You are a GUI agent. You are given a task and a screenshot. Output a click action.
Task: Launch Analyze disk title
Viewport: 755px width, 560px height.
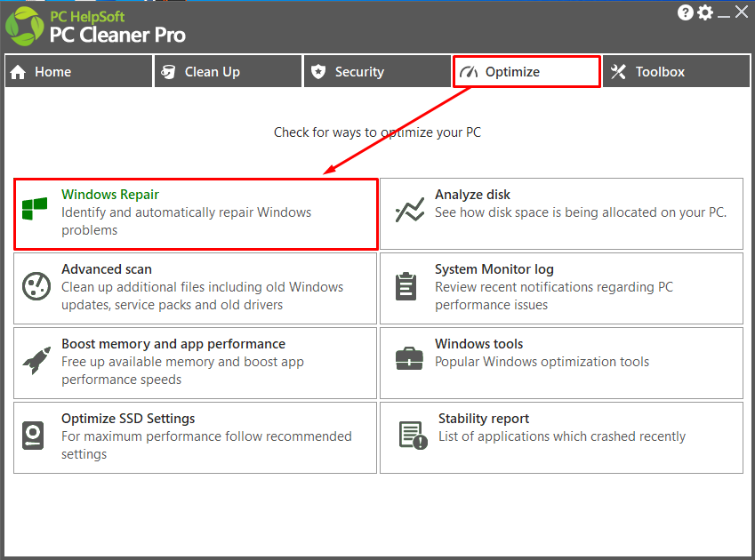[472, 195]
